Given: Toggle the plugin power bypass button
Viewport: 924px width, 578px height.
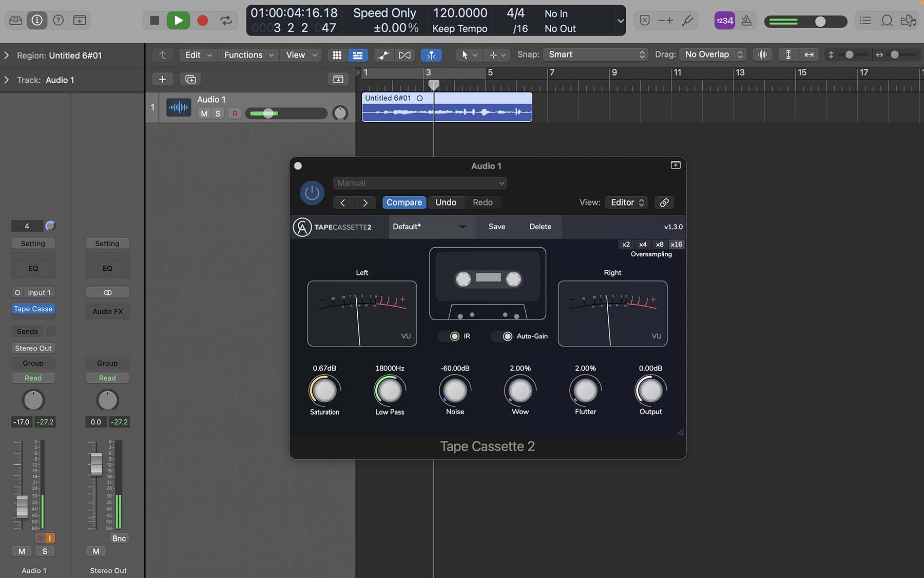Looking at the screenshot, I should click(312, 193).
